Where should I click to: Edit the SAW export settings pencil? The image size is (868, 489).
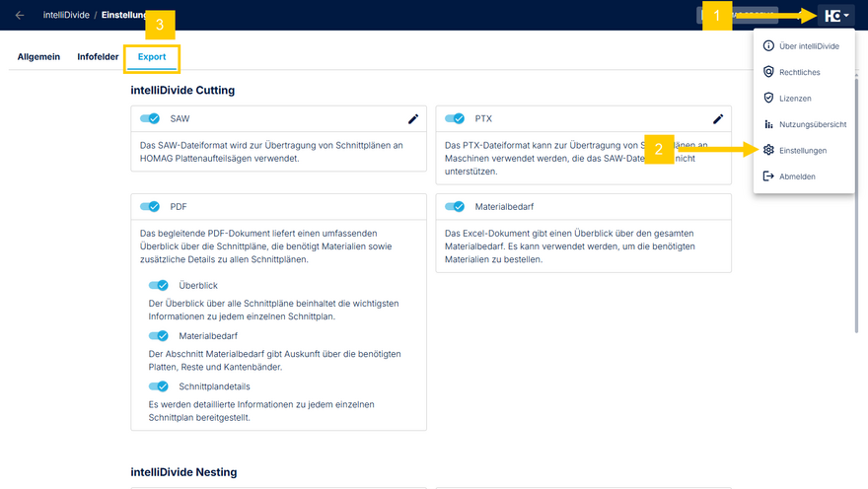[413, 119]
